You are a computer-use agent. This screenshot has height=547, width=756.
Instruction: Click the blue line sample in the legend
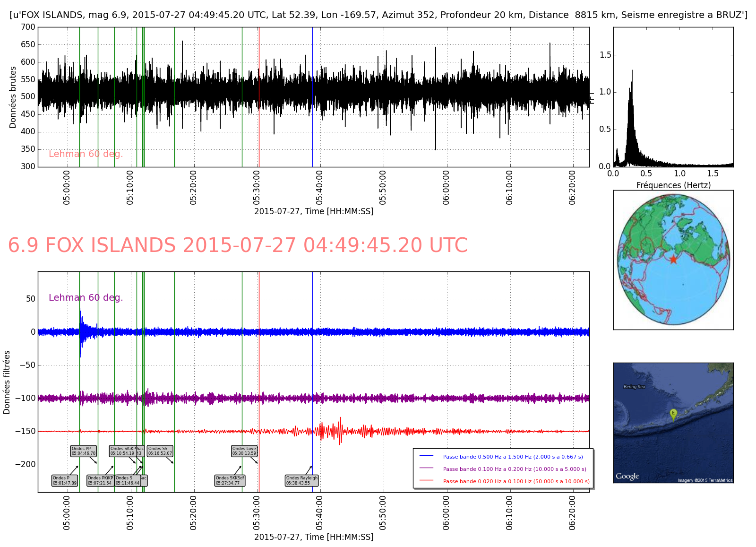point(426,456)
